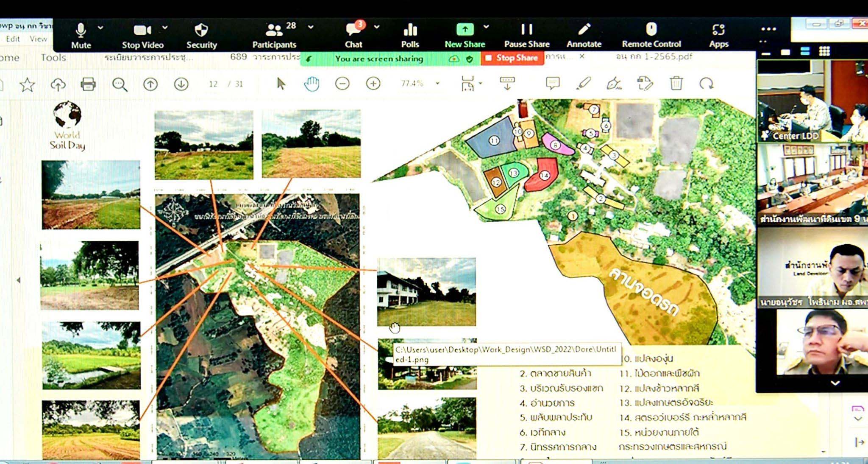This screenshot has width=868, height=464.
Task: Zoom in with the plus circle
Action: (x=373, y=84)
